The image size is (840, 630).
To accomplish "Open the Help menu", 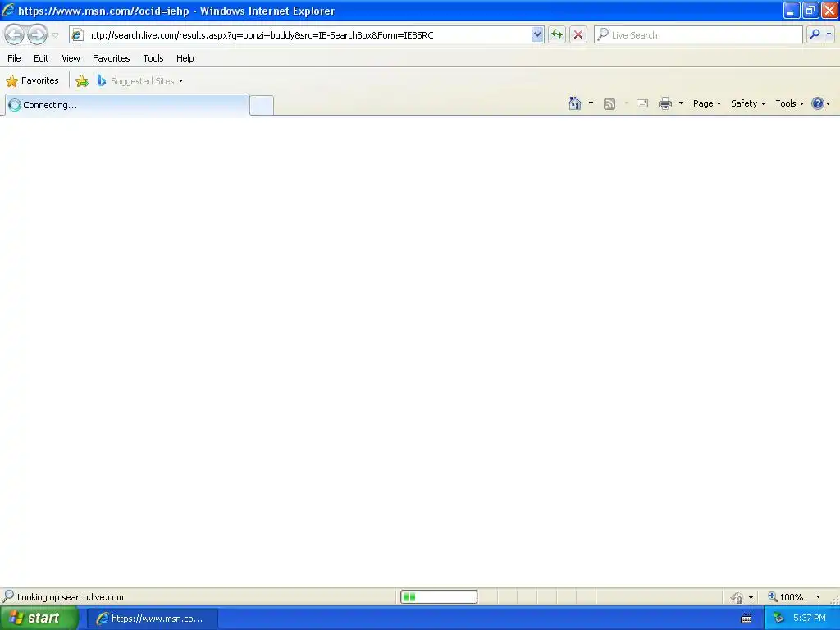I will coord(185,58).
